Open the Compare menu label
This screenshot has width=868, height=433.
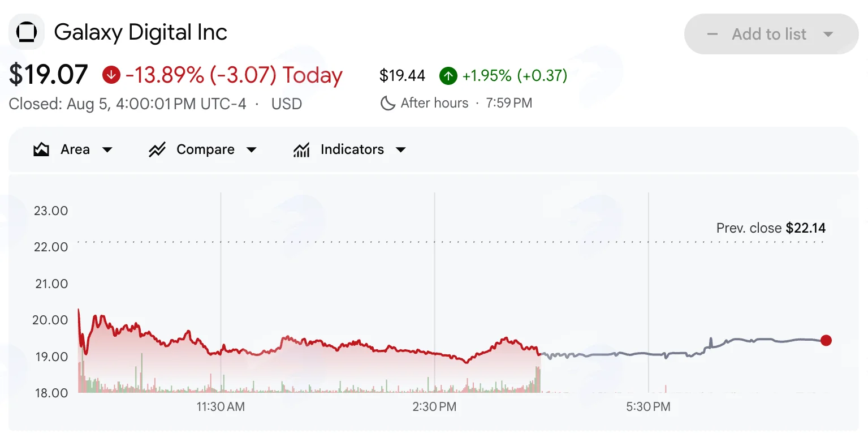click(x=205, y=149)
